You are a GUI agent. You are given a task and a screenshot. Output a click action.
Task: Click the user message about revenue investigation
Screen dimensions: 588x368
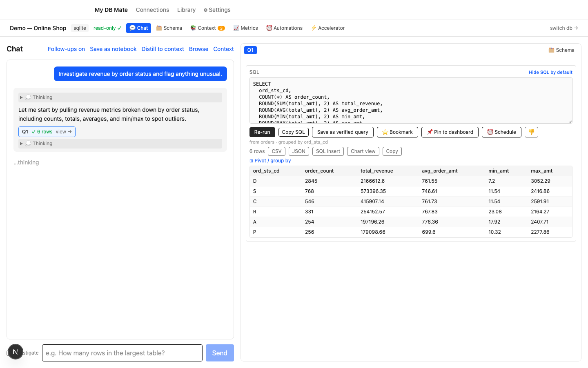[x=140, y=74]
